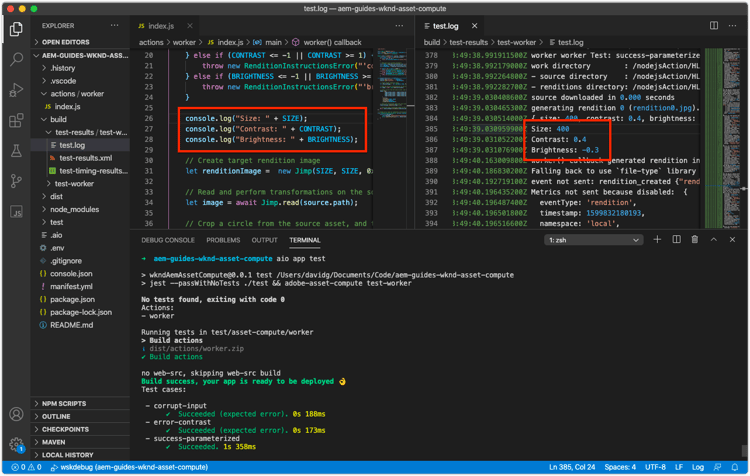This screenshot has height=476, width=750.
Task: Open the Extensions view
Action: coord(16,121)
